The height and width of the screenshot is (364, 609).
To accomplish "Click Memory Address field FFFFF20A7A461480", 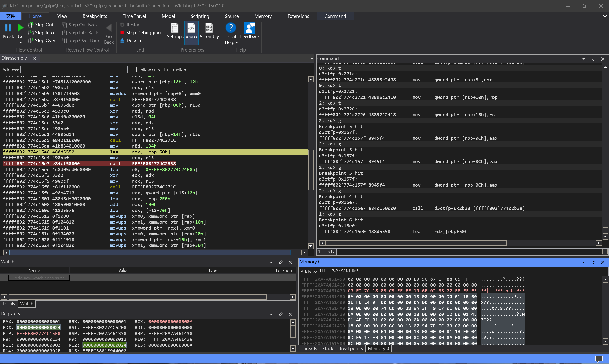I will click(463, 271).
